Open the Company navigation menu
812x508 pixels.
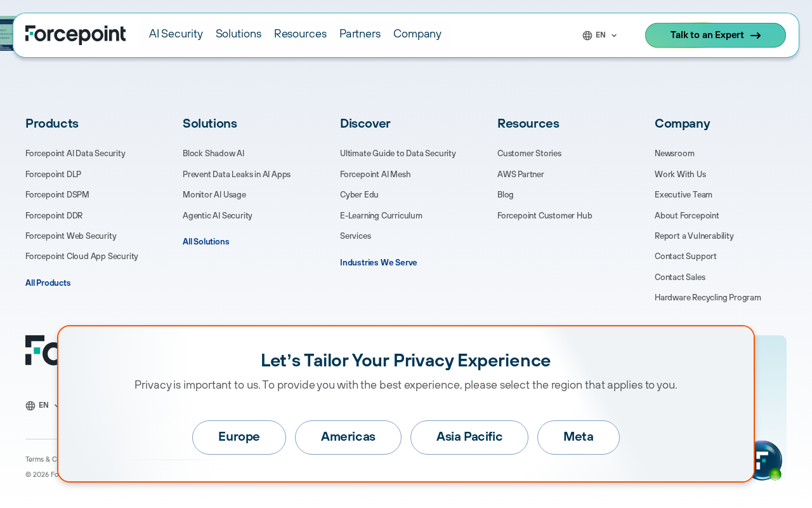pos(417,34)
